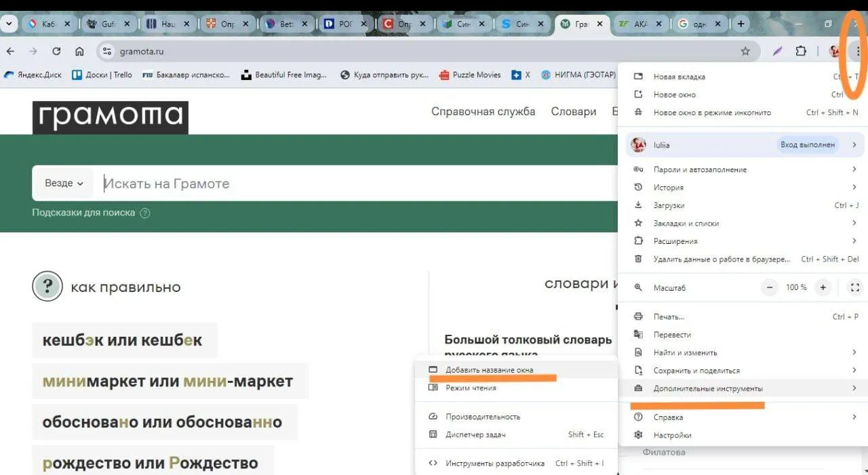Open the home page via house icon
Viewport: 868px width, 475px height.
(x=79, y=51)
